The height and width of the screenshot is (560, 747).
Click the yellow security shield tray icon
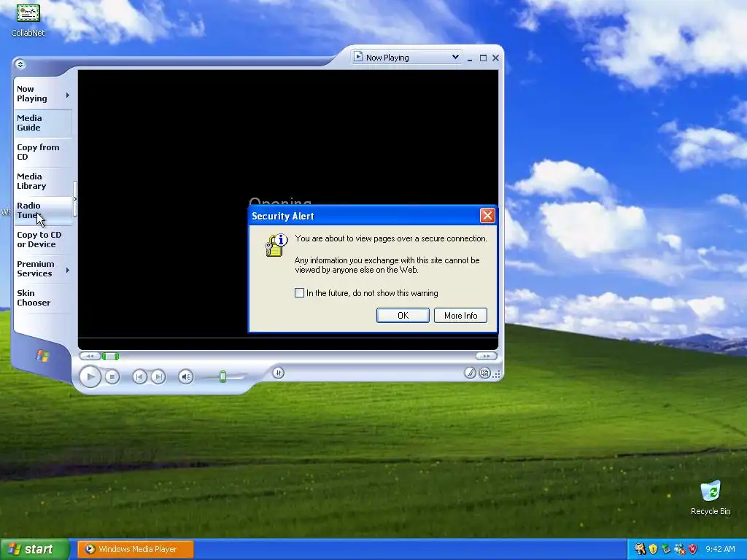[653, 549]
